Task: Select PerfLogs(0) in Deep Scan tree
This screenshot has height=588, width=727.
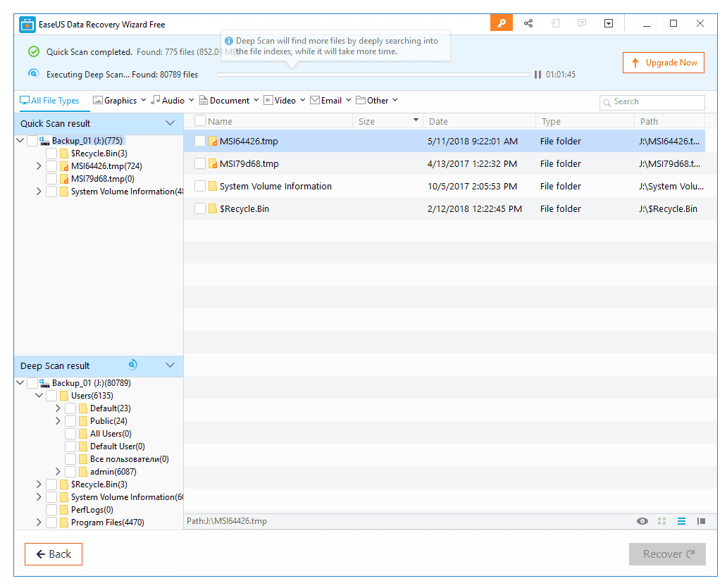Action: coord(92,510)
